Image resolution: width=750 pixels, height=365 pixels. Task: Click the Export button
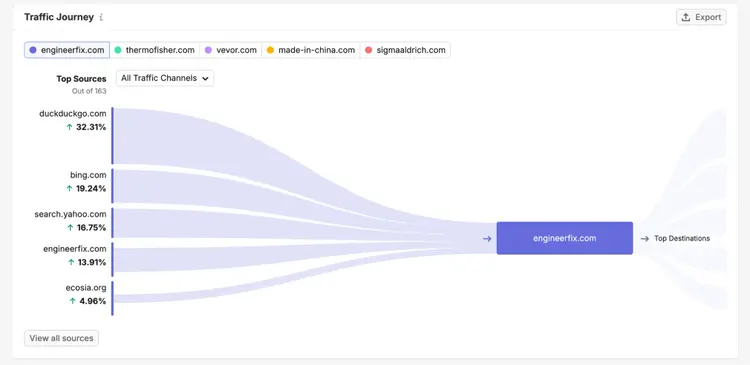point(701,17)
